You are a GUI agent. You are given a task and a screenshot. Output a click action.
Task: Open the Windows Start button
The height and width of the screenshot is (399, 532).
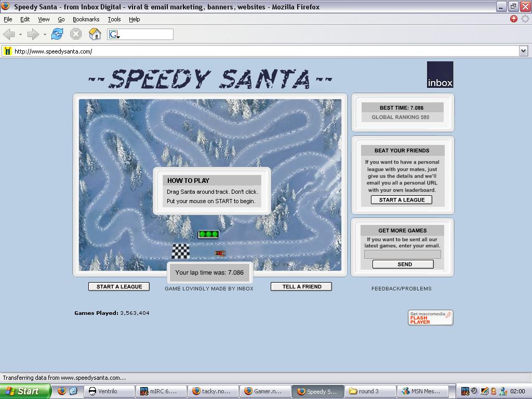(25, 391)
